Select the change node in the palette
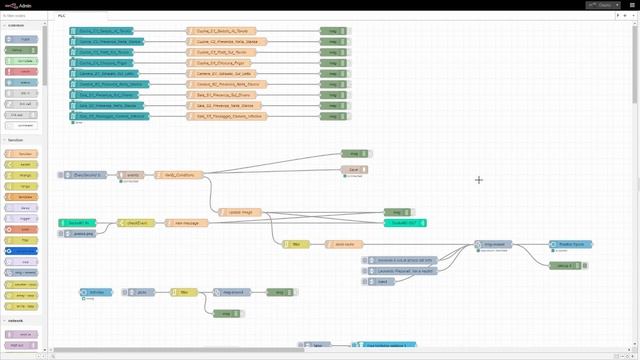 point(22,176)
